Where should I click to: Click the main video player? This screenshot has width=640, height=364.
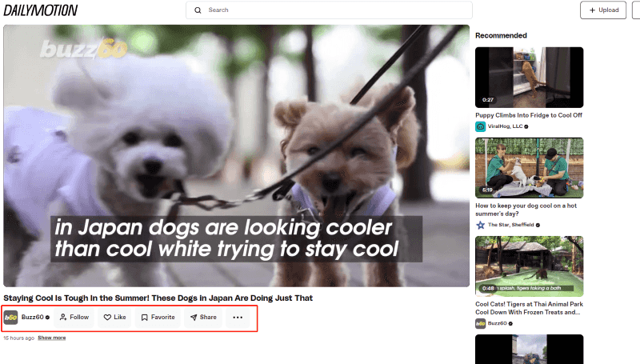pos(235,156)
